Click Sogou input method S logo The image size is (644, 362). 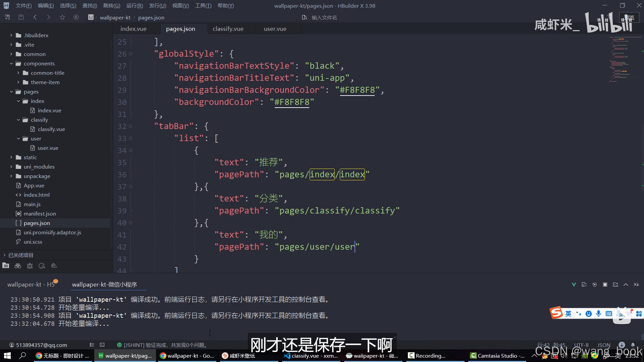pyautogui.click(x=556, y=313)
